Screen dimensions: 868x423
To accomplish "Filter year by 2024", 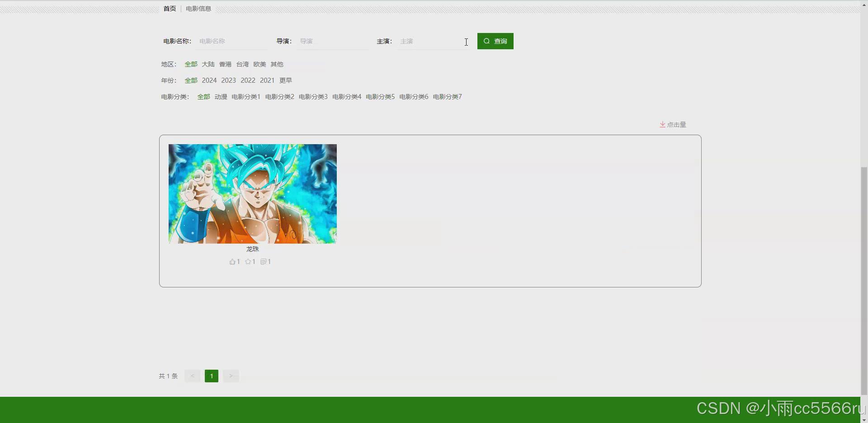I will tap(209, 80).
